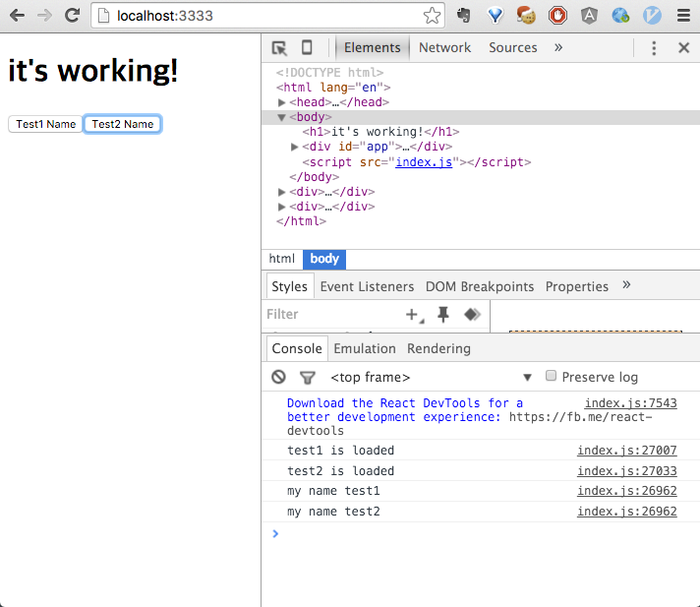Clear console with the ban icon
Image resolution: width=700 pixels, height=607 pixels.
tap(278, 377)
